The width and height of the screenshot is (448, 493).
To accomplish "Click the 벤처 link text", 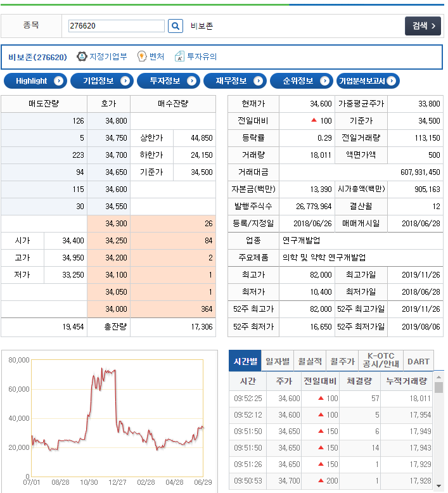I will [x=157, y=56].
